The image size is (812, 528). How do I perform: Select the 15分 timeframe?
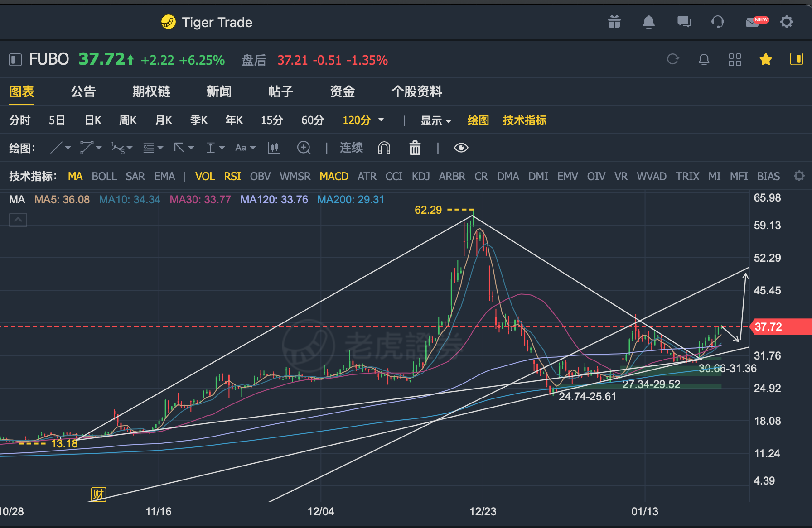tap(272, 120)
